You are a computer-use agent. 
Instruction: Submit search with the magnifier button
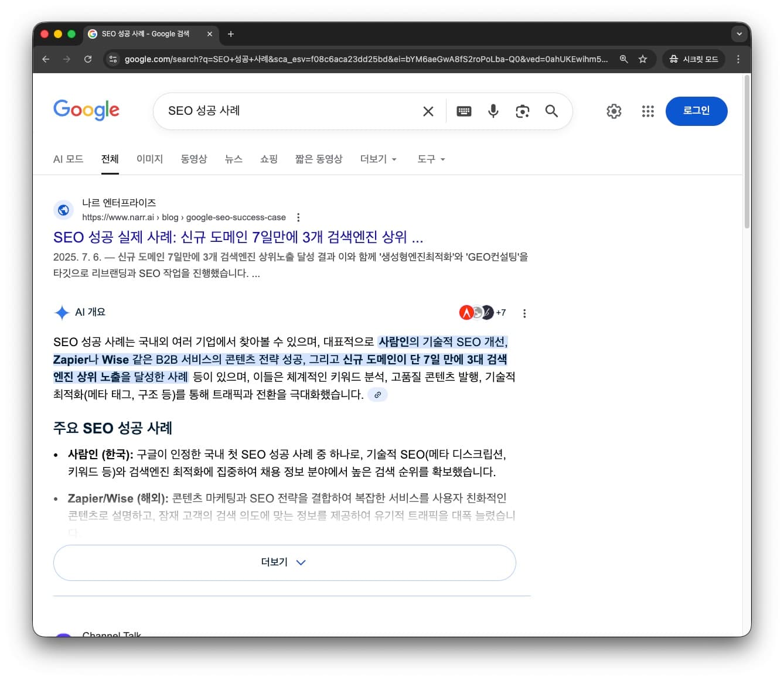click(551, 111)
